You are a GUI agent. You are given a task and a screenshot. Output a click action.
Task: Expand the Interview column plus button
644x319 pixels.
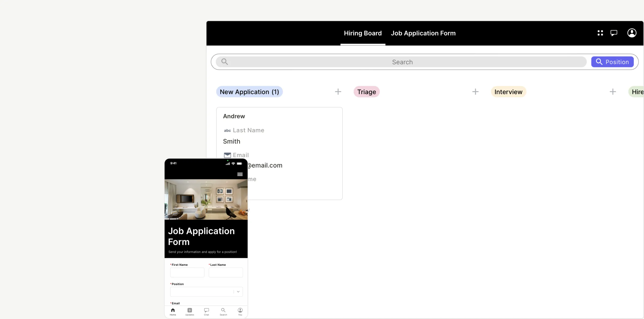point(613,92)
